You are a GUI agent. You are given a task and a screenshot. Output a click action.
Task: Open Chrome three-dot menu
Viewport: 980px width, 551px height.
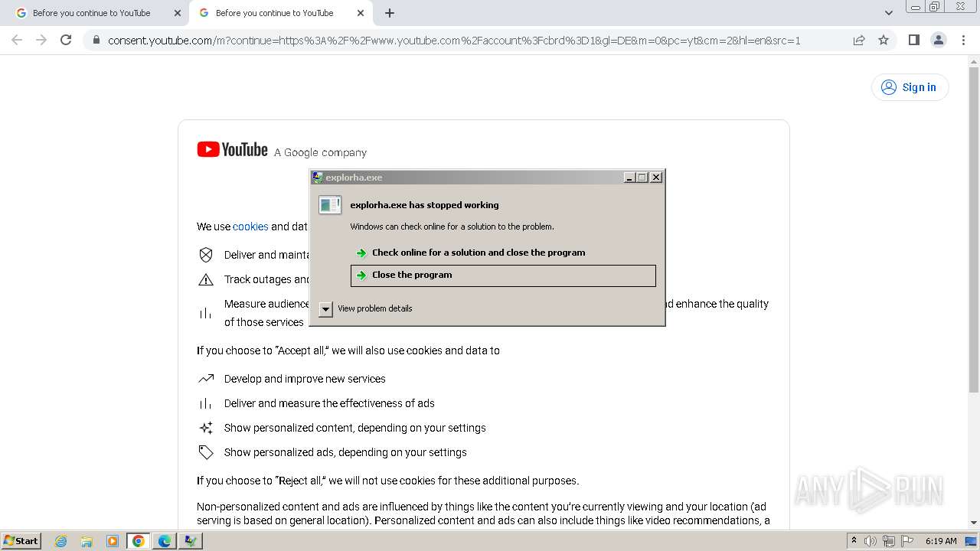(963, 40)
